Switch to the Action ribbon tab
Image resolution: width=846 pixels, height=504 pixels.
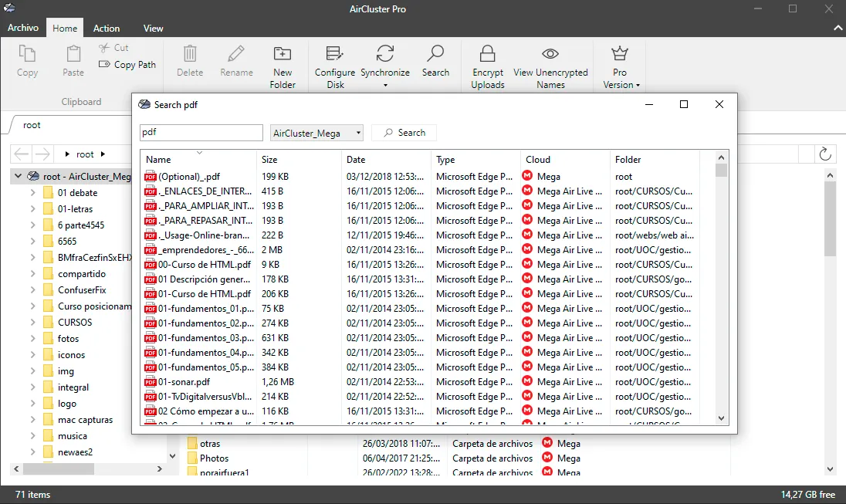coord(107,28)
